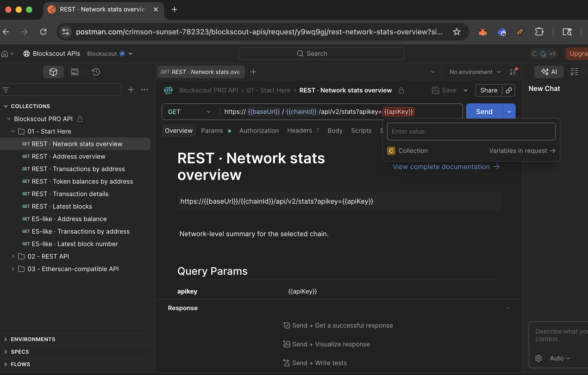Viewport: 588px width, 375px height.
Task: Click the plus to create new collection
Action: pos(131,90)
